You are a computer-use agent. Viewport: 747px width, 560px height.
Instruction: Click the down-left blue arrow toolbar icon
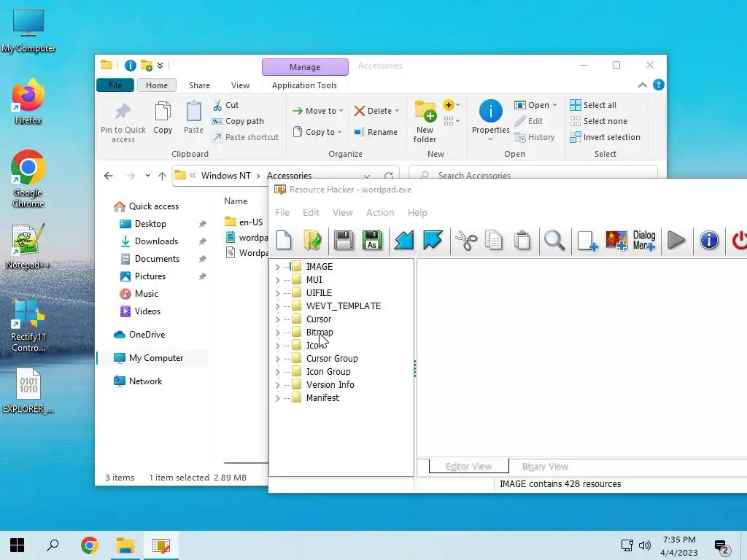(404, 240)
